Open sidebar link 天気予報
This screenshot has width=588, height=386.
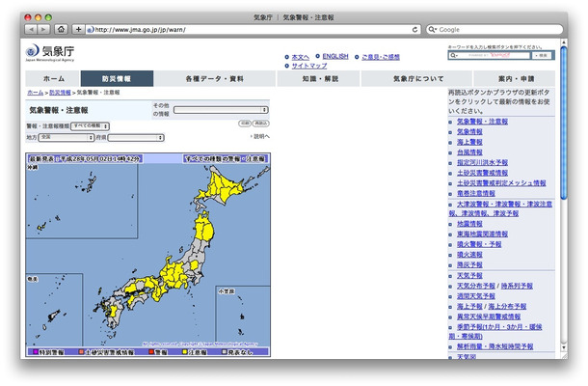469,276
